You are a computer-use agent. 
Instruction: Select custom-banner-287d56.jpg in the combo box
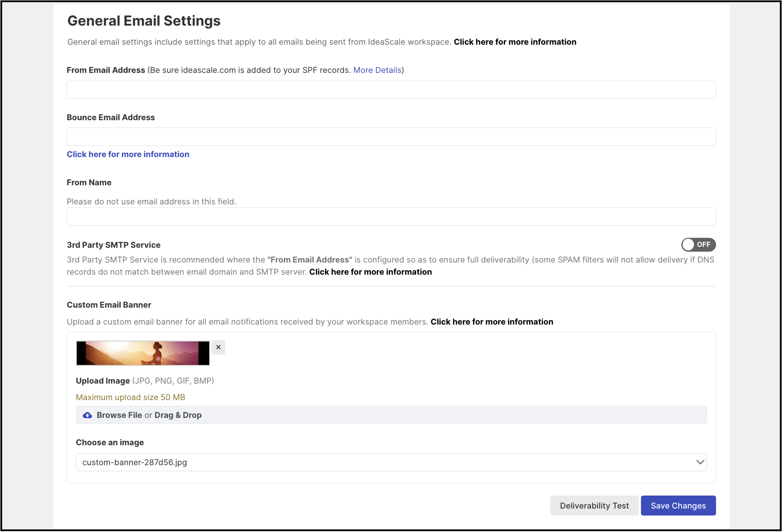[391, 462]
